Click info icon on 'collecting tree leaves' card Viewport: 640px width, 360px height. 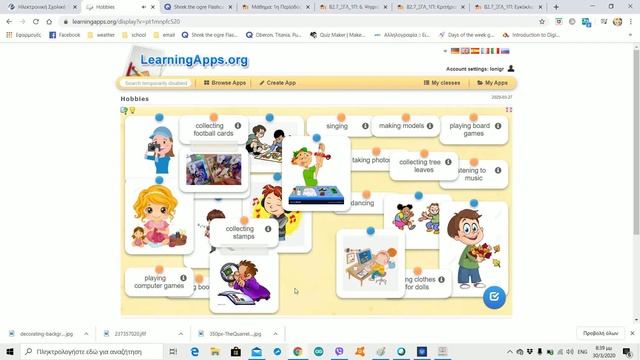(x=448, y=162)
